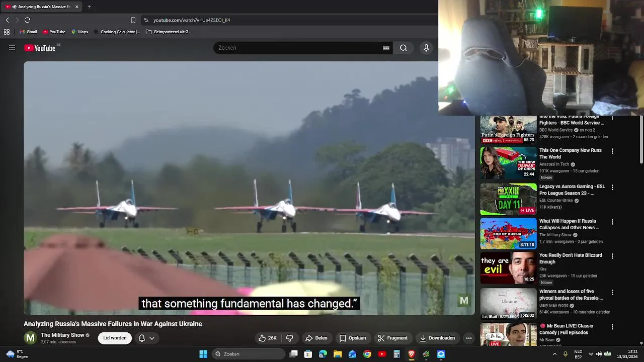Image resolution: width=644 pixels, height=362 pixels.
Task: Open File Explorer from the taskbar
Action: tap(338, 354)
